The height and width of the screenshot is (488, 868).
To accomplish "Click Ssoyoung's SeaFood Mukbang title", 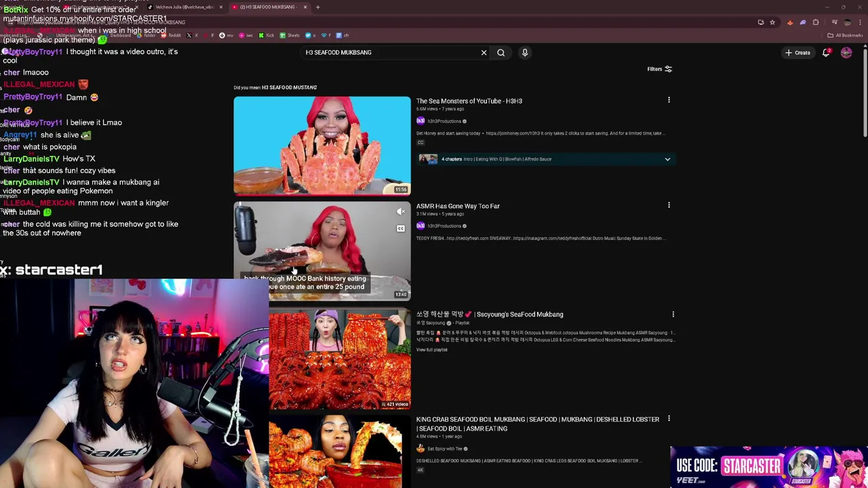I will (x=490, y=314).
